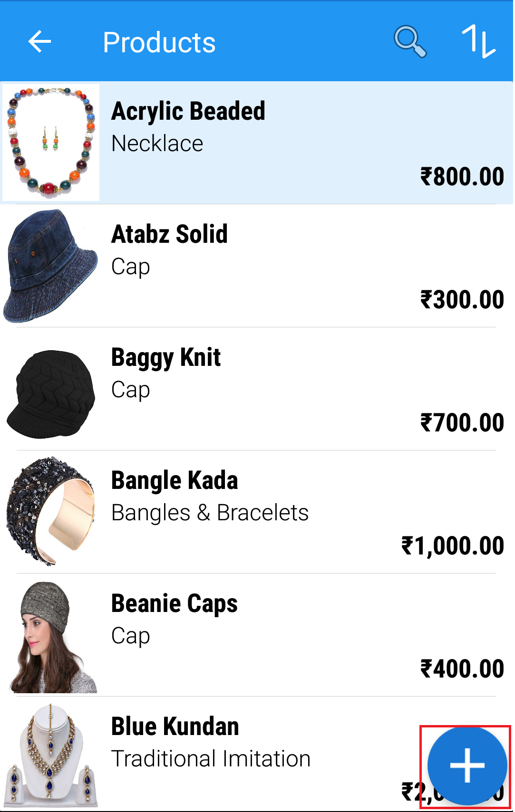515x812 pixels.
Task: Choose the Baggy Knit list item
Action: point(257,389)
